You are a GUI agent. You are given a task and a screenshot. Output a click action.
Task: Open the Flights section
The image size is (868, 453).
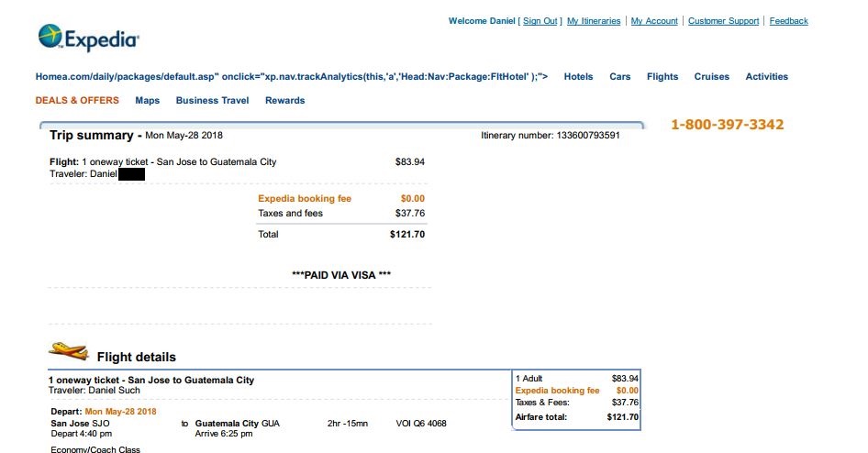point(662,77)
